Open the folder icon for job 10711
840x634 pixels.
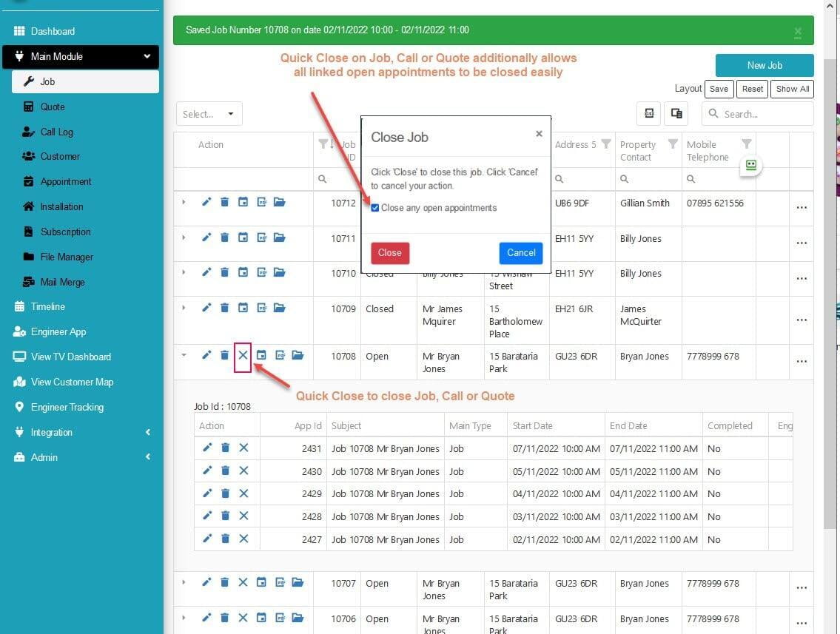(x=279, y=237)
